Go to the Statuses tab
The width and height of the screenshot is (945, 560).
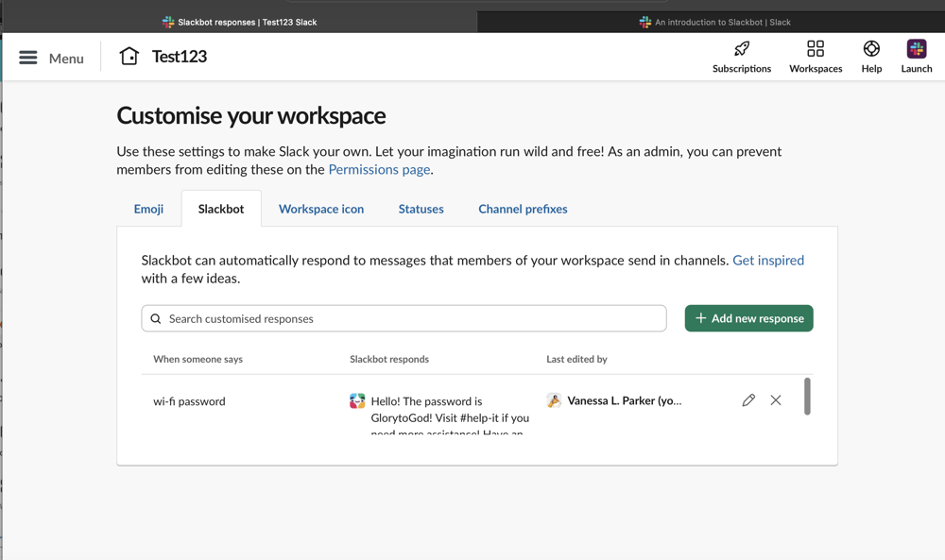click(x=421, y=209)
